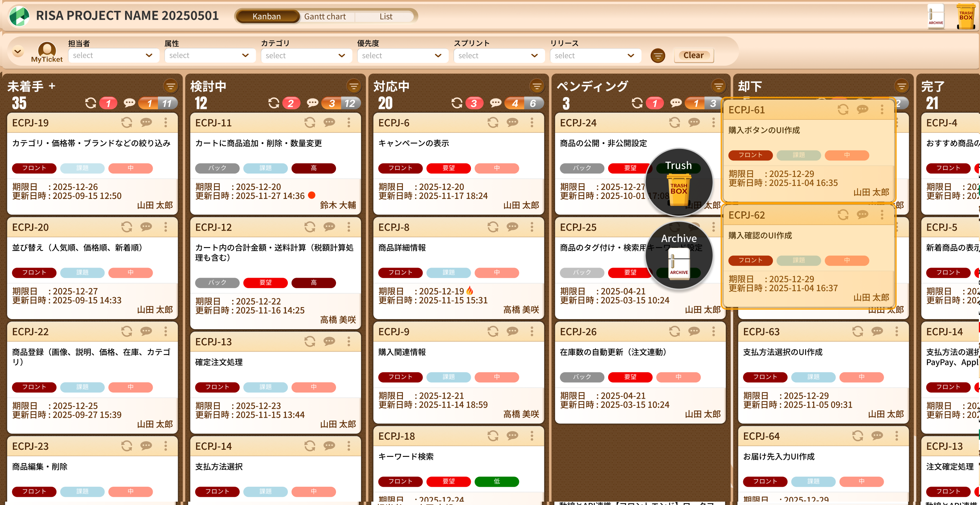Click the フロント tag on ECPJ-20
The image size is (980, 505).
[x=34, y=272]
